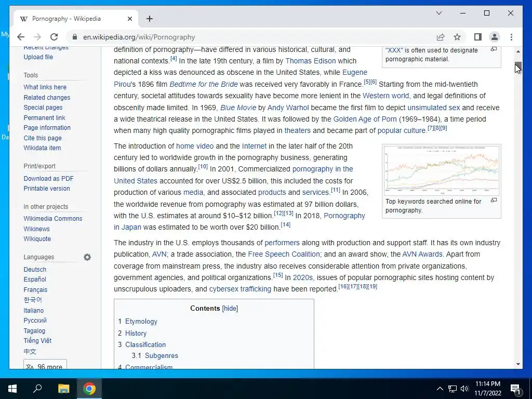532x399 pixels.
Task: Enlarge the top keywords chart via the enlarge icon
Action: [x=494, y=200]
